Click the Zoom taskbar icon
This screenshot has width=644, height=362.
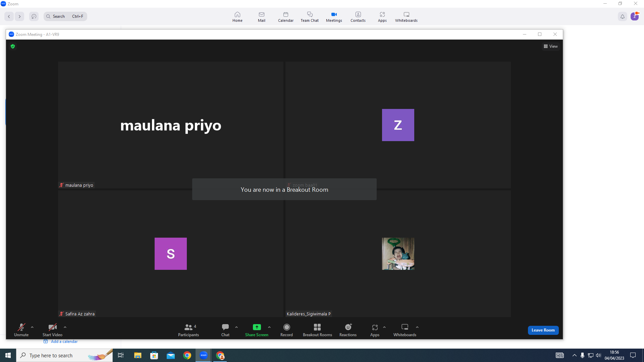(x=204, y=355)
